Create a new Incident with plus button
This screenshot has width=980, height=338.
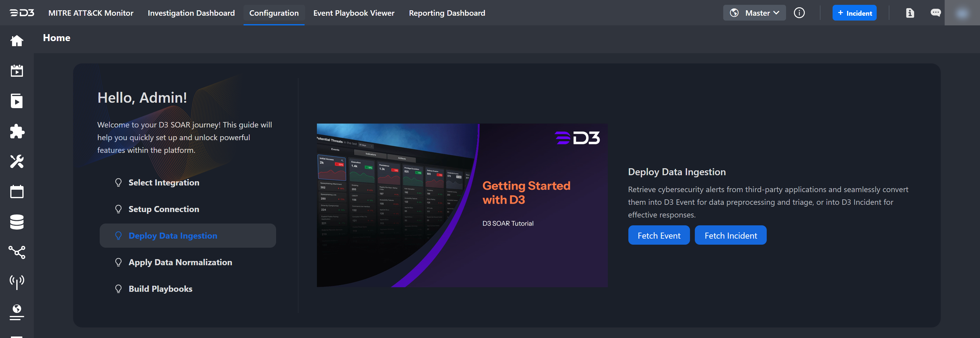854,13
